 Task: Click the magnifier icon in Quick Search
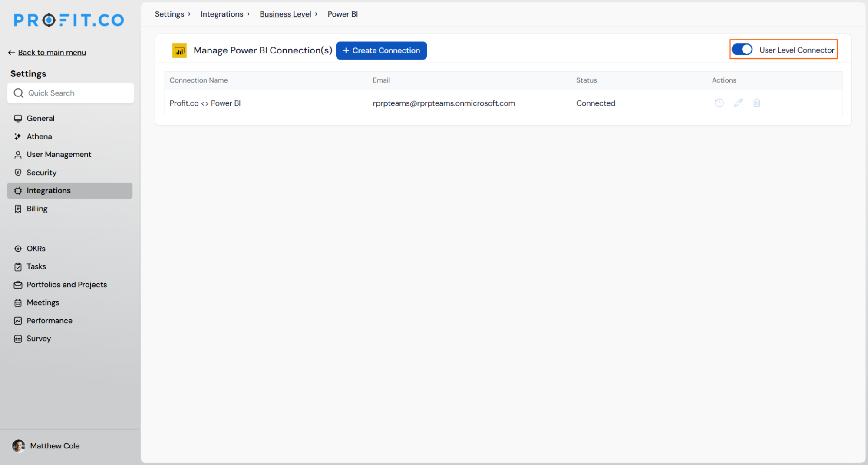tap(18, 93)
